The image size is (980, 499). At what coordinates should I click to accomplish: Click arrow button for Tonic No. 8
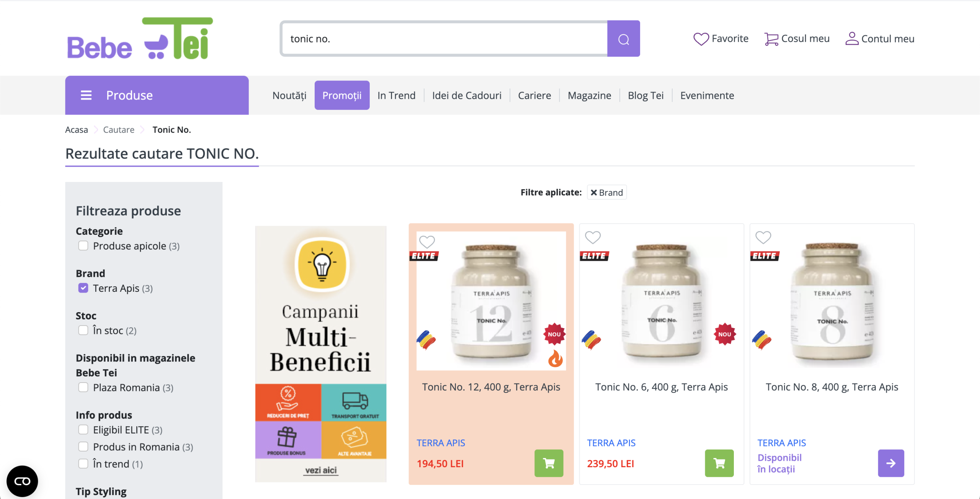[x=891, y=463]
